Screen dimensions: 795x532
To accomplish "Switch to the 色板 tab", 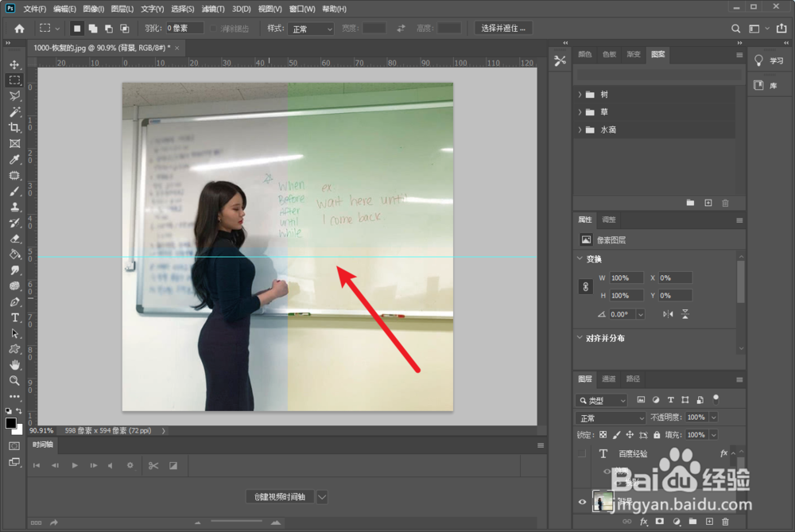I will click(609, 54).
